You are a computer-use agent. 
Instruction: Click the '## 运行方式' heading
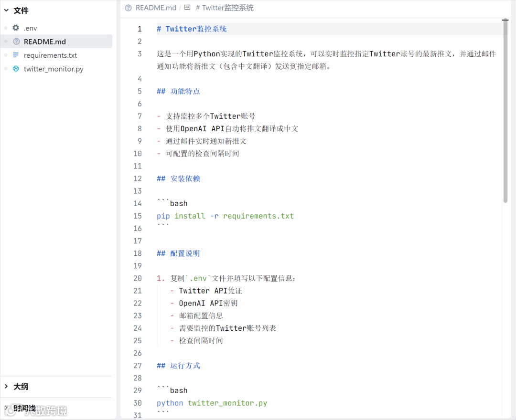tap(178, 366)
